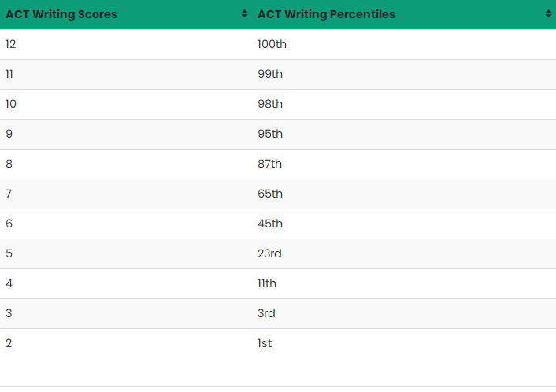Select the 95th percentile cell
The image size is (556, 392).
click(404, 134)
